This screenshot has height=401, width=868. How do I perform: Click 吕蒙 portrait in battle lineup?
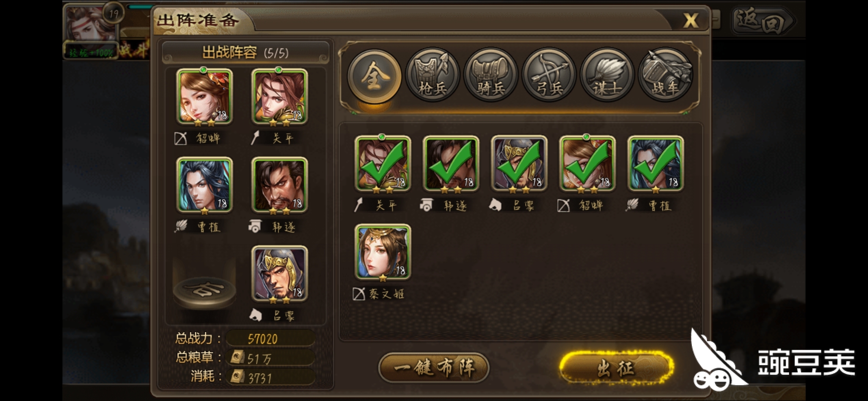coord(280,274)
